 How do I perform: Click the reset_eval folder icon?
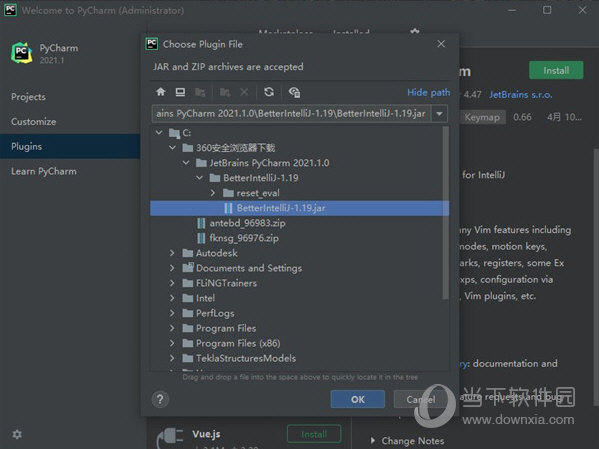(x=228, y=193)
